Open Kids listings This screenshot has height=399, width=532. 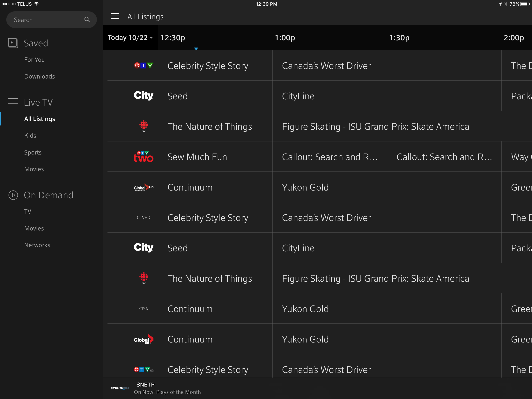pyautogui.click(x=30, y=135)
